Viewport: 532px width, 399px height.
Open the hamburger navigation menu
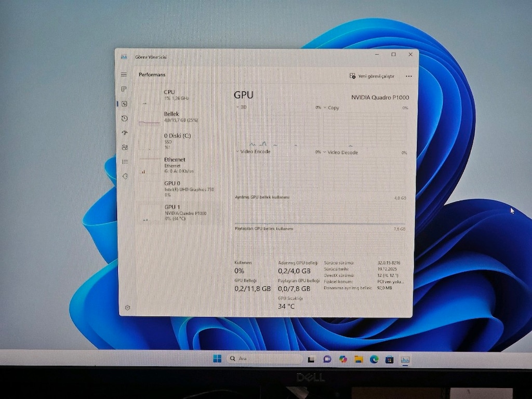tap(124, 74)
